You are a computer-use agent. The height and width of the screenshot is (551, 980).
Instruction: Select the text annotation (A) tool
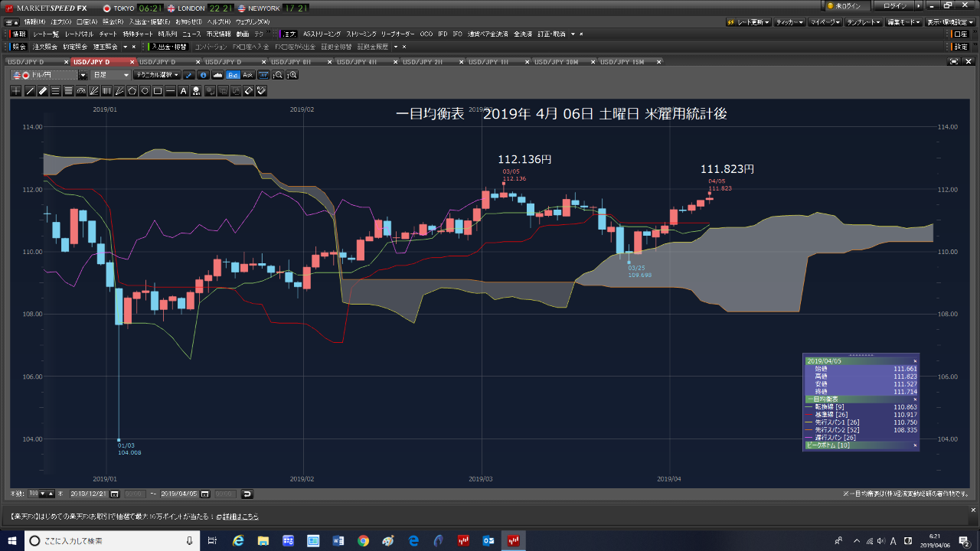[x=183, y=90]
